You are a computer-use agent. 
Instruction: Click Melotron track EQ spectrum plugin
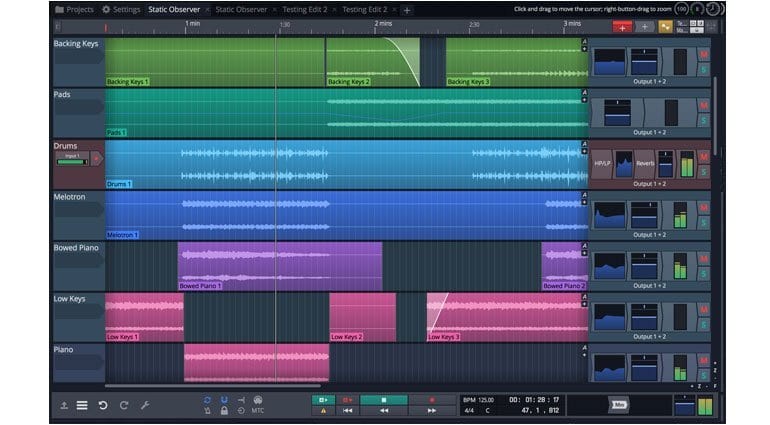(x=609, y=215)
